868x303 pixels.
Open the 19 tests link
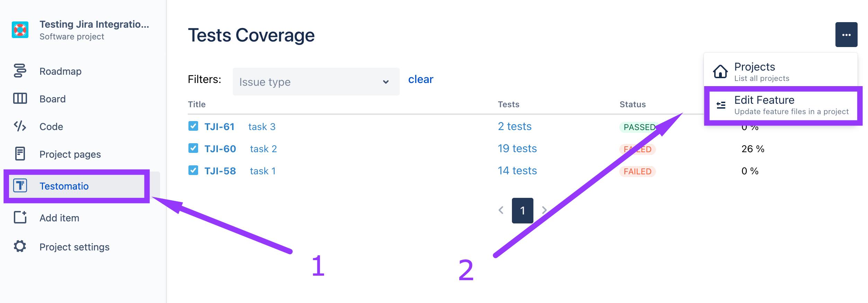[x=517, y=148]
